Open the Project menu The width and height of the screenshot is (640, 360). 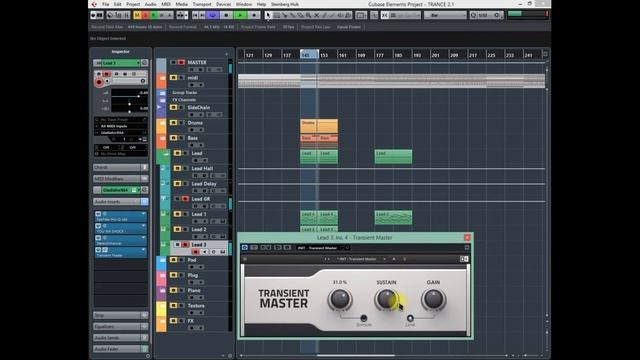click(133, 4)
